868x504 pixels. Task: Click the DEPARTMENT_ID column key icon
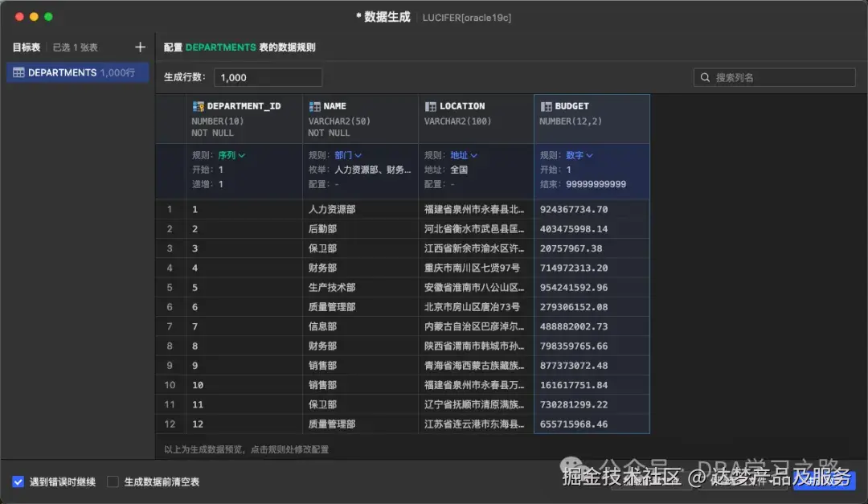(x=199, y=106)
